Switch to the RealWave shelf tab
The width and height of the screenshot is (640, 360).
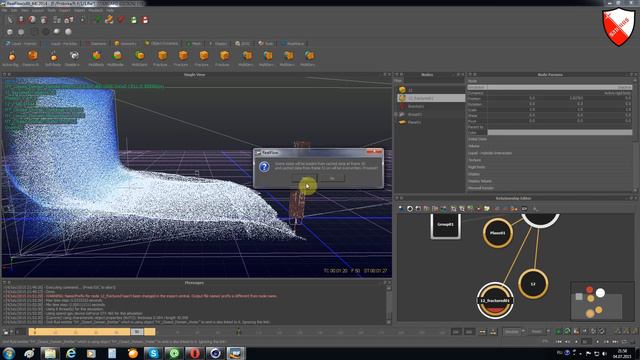point(293,43)
